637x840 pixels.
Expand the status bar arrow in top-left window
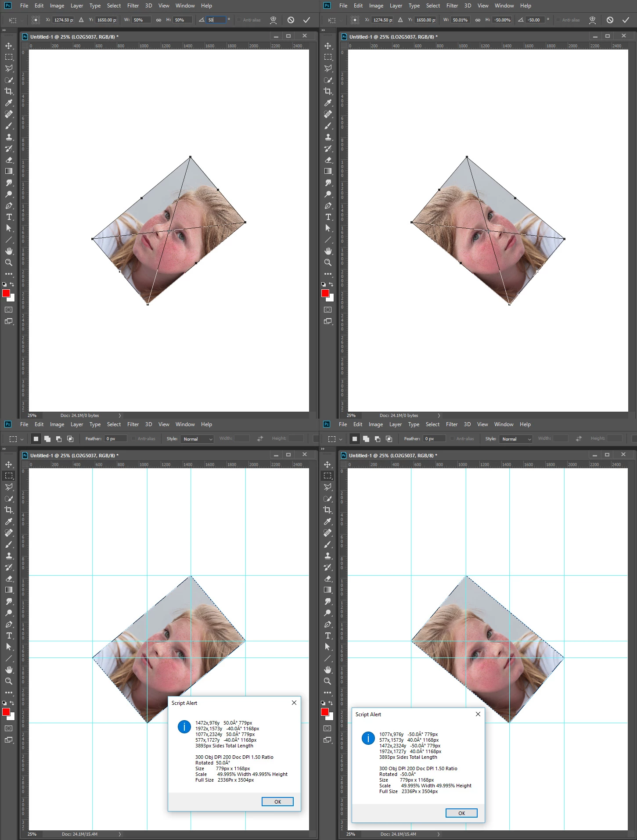pos(119,416)
